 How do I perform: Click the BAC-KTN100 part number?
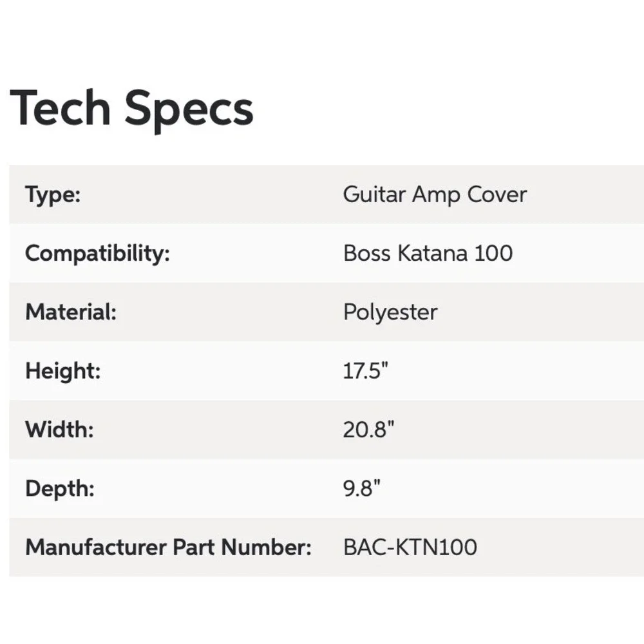410,547
